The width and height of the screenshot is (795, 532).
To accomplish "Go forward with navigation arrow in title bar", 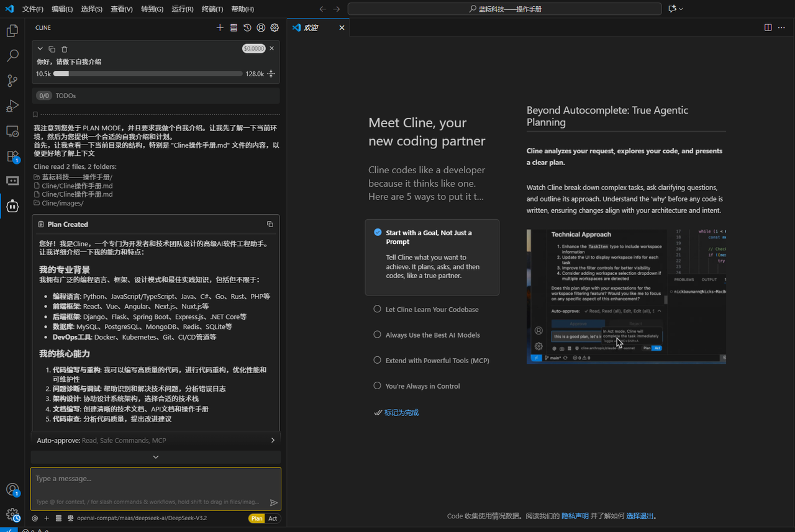I will 336,9.
